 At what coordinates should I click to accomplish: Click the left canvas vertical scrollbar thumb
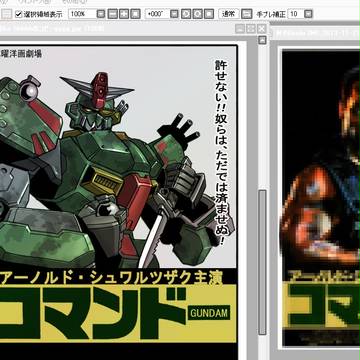[262, 262]
